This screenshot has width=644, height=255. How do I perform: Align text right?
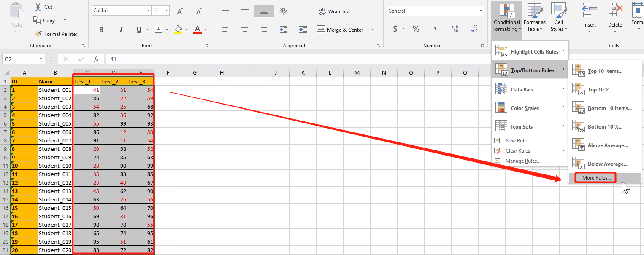(264, 30)
